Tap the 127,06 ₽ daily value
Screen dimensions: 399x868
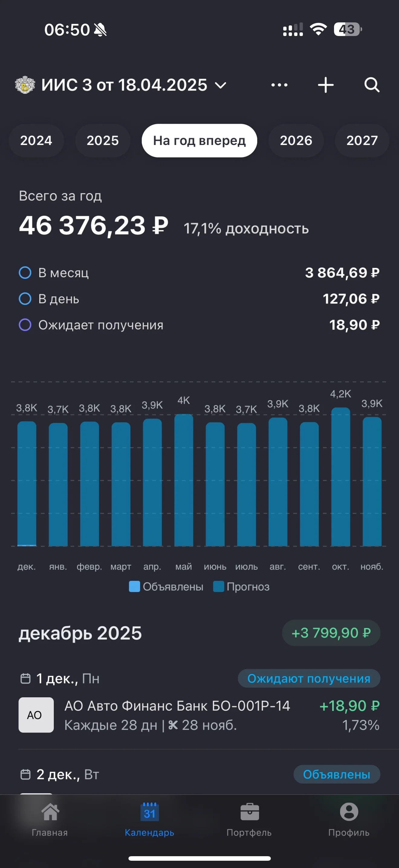351,298
